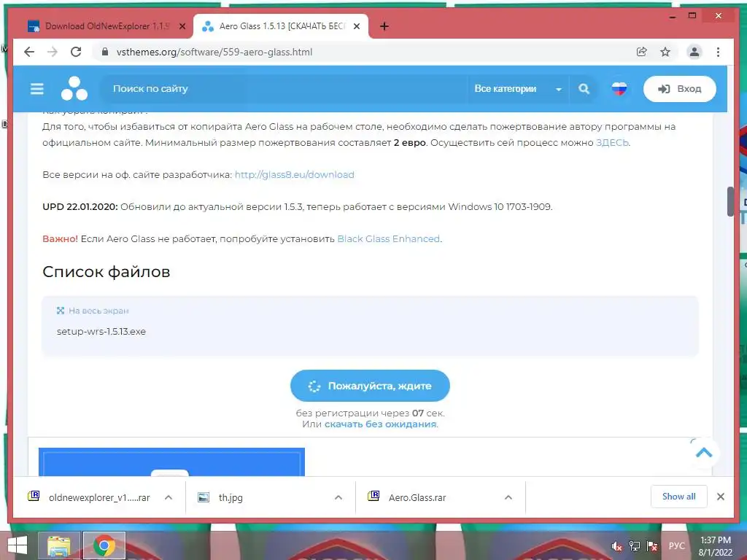
Task: Open the 'ЗДЕСЬ' donation link
Action: (612, 142)
